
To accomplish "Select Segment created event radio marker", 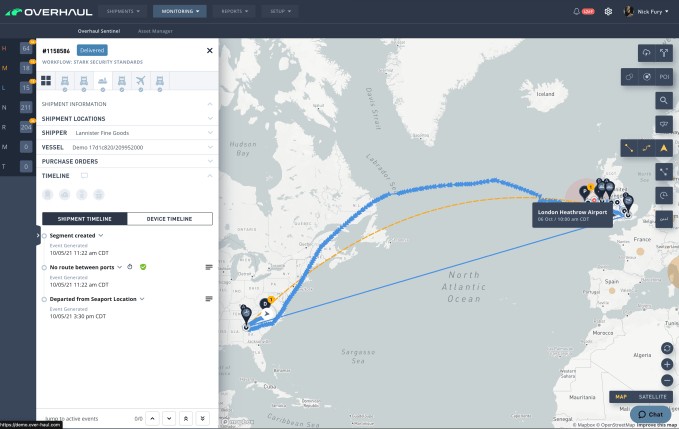I will tap(44, 236).
